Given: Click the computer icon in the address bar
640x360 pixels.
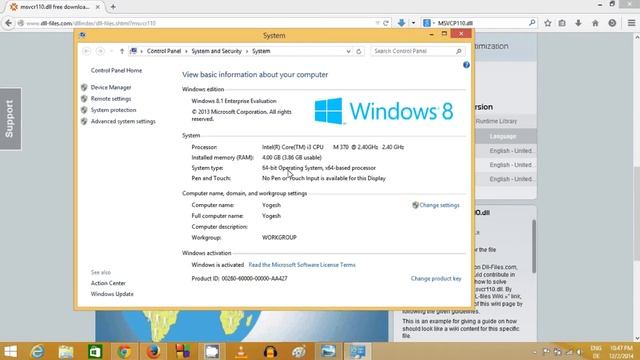Looking at the screenshot, I should 133,51.
